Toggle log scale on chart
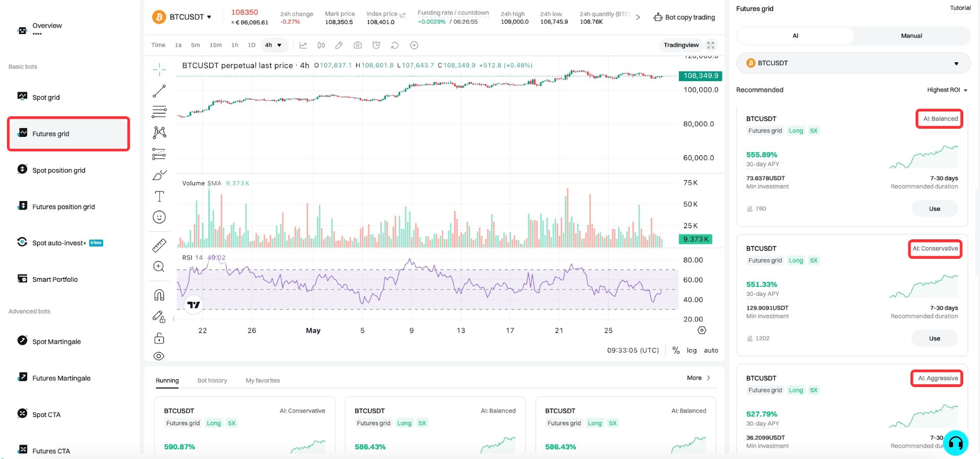 (x=692, y=350)
